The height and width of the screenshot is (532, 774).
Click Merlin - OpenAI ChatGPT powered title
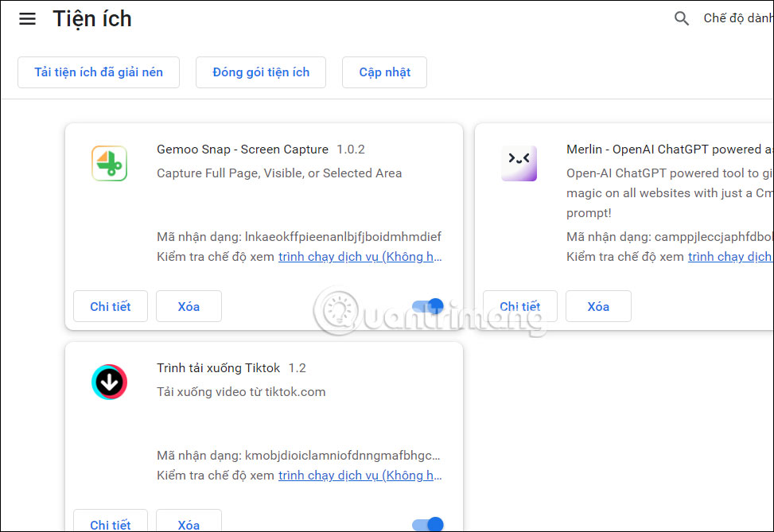point(670,149)
